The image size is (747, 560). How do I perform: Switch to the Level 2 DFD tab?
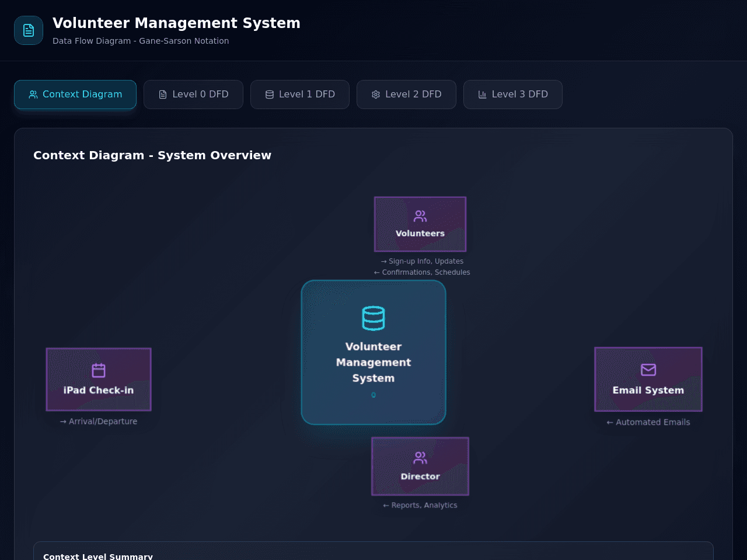406,94
